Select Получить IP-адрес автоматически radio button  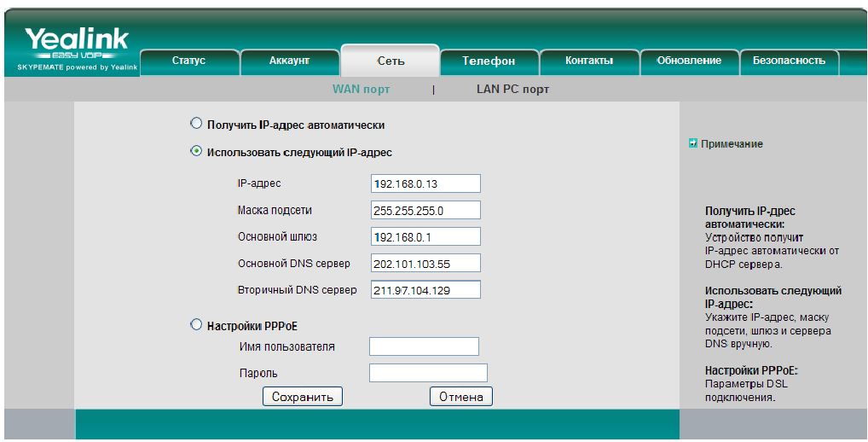[196, 124]
